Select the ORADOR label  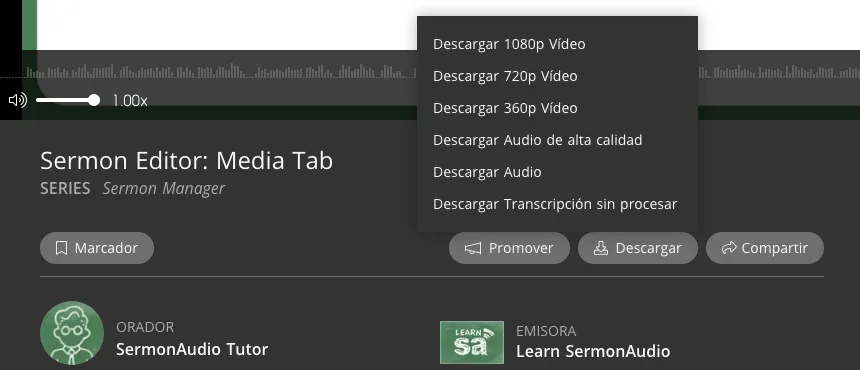click(145, 327)
